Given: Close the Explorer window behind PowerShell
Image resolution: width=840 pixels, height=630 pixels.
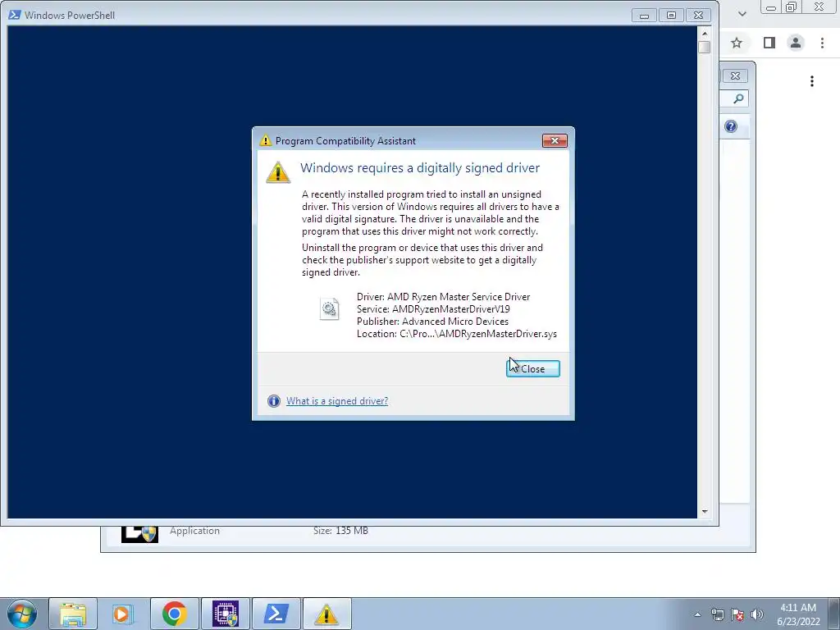Looking at the screenshot, I should (x=736, y=76).
